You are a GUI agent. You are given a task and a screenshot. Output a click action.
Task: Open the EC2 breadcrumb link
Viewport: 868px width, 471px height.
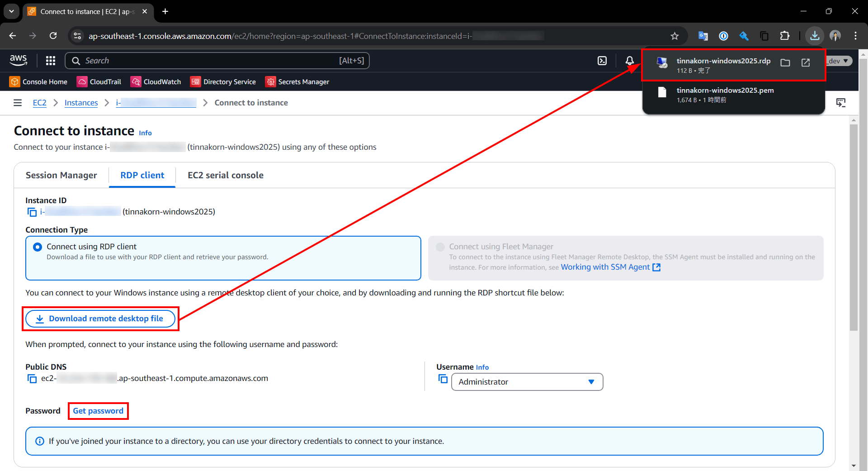tap(40, 103)
